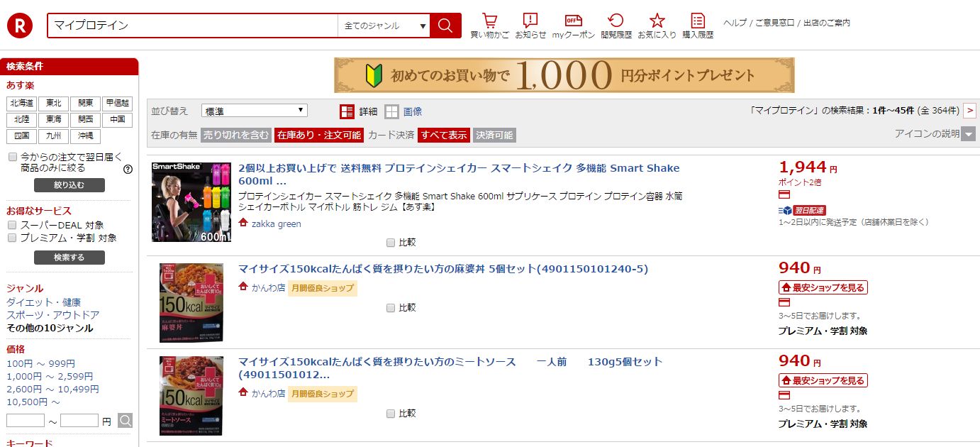
Task: Click the magnifier search button
Action: (x=445, y=26)
